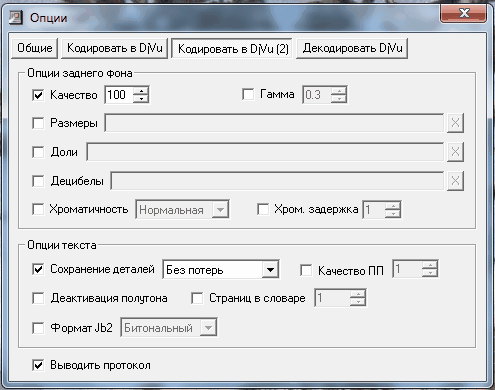This screenshot has width=495, height=390.
Task: Increase the Гамма value with up arrow
Action: [x=339, y=91]
